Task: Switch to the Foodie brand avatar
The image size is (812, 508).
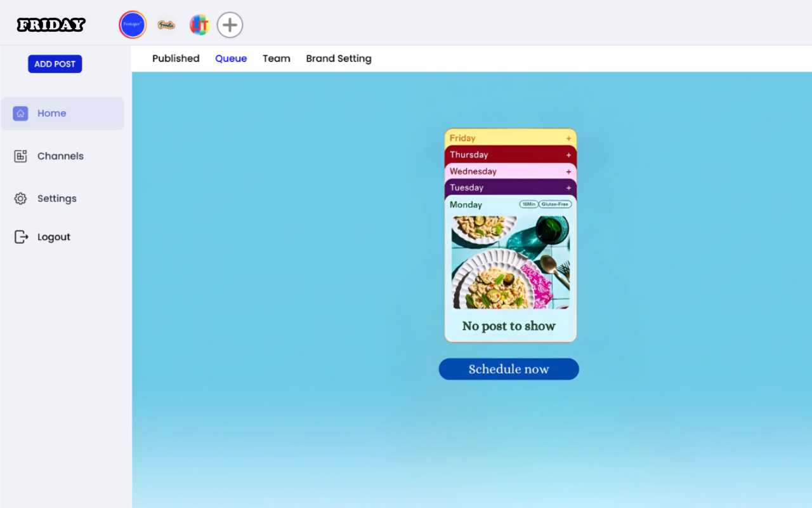Action: click(x=166, y=25)
